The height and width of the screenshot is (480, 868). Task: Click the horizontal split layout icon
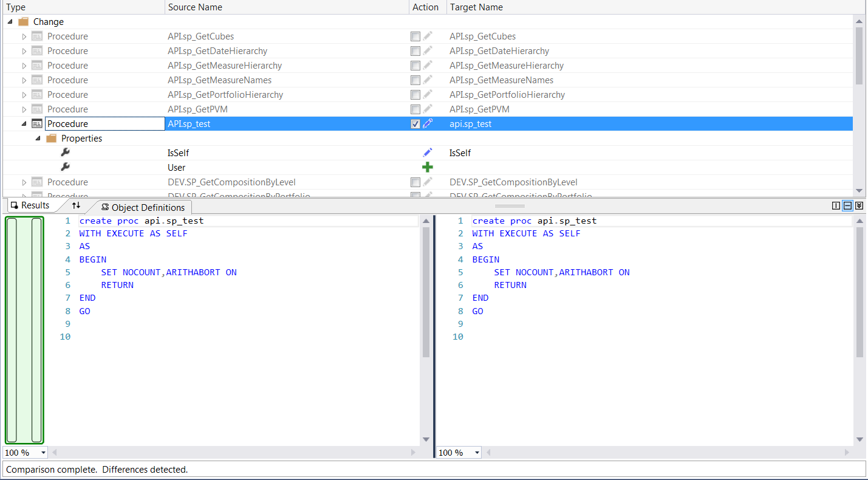coord(847,206)
